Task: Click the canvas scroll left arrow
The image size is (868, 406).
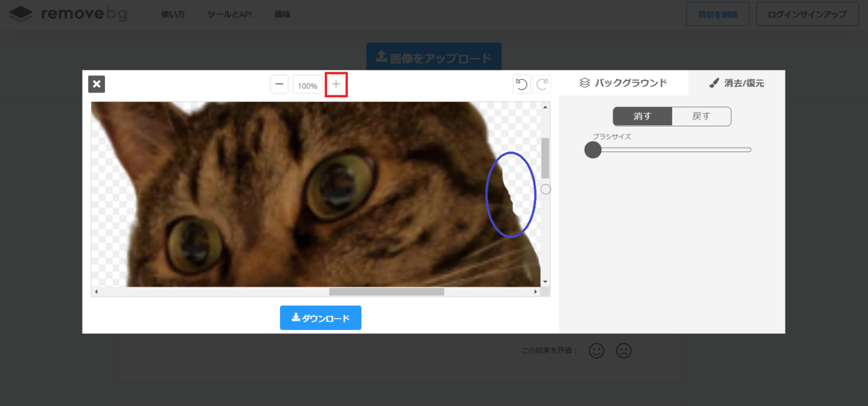Action: click(96, 292)
